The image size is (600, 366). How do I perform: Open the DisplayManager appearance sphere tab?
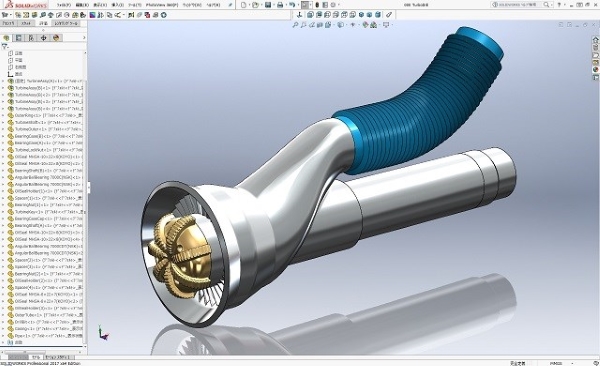[56, 38]
